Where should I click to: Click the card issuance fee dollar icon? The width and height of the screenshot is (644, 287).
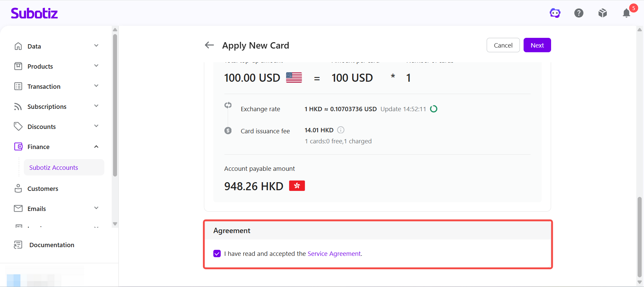point(228,131)
